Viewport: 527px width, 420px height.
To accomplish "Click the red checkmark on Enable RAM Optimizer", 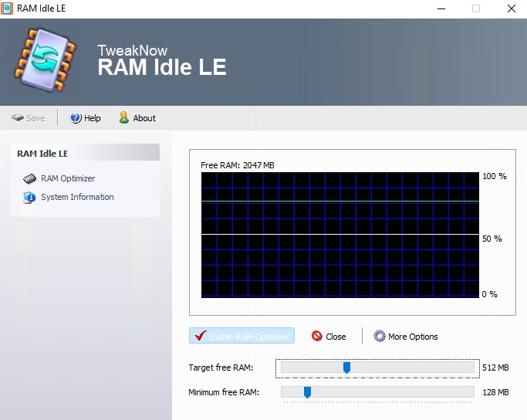I will [201, 335].
